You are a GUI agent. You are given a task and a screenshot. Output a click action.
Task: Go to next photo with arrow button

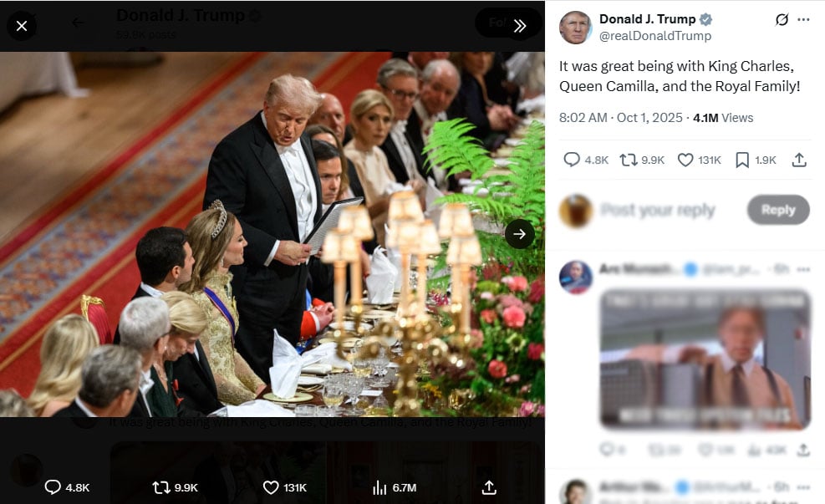coord(519,234)
